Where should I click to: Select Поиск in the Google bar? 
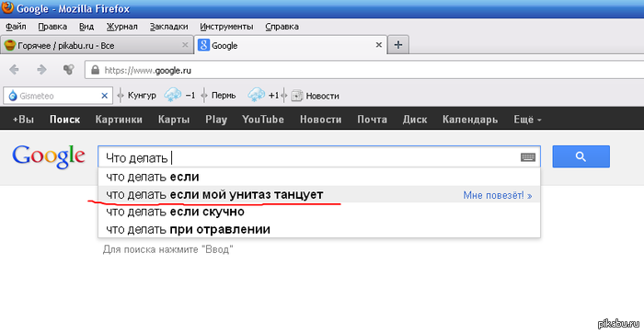coord(65,120)
